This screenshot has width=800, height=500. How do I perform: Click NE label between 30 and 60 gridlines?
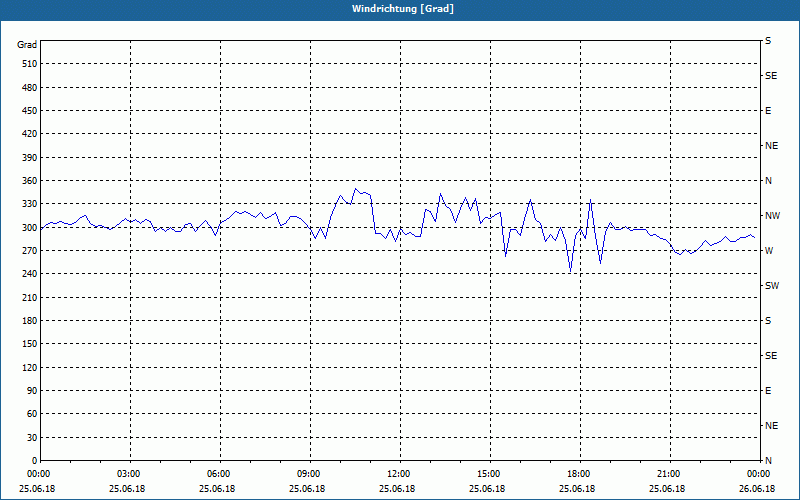pos(771,426)
